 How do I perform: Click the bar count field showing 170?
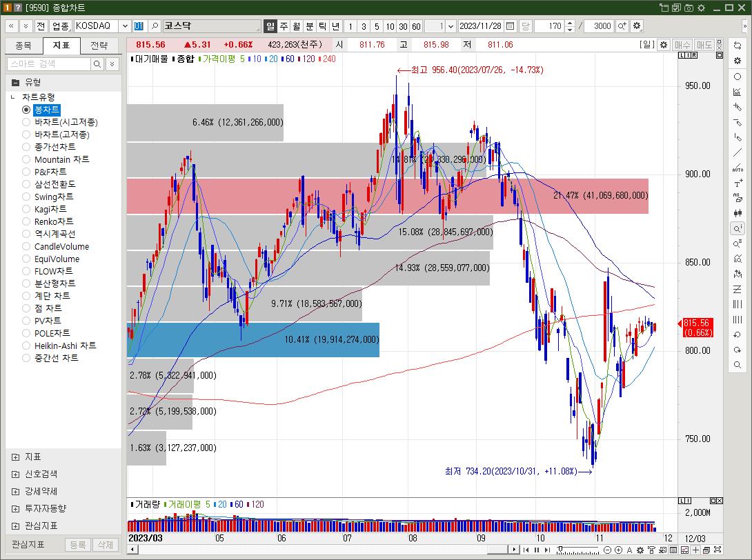pos(550,26)
